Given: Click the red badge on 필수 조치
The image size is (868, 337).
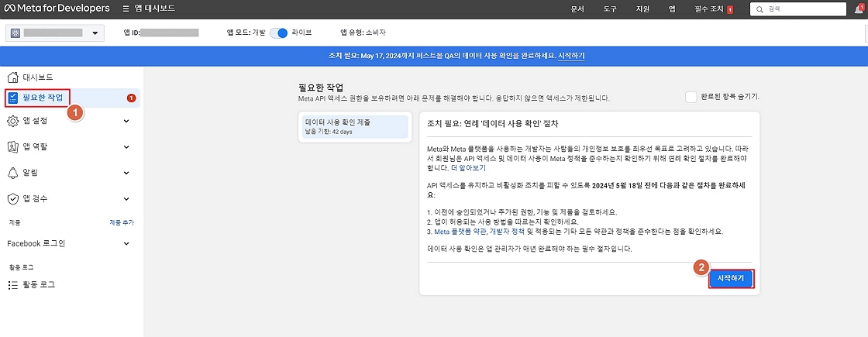Looking at the screenshot, I should [x=729, y=9].
